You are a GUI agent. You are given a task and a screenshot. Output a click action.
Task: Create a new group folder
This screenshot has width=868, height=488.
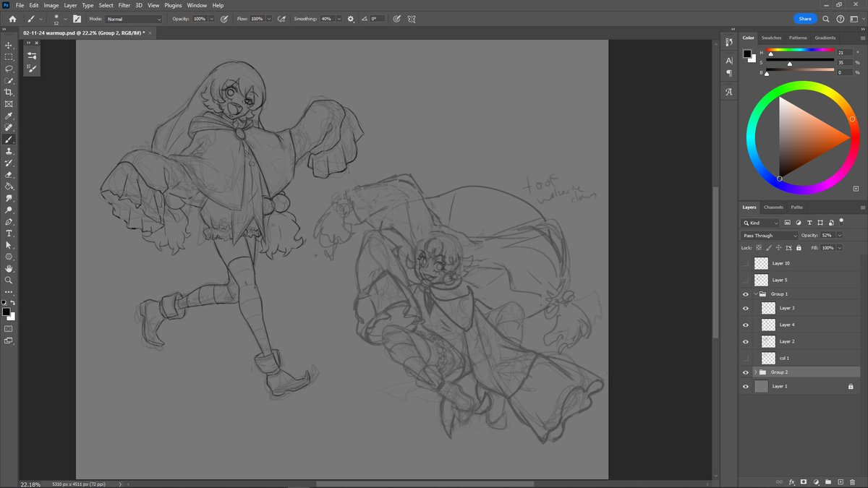point(828,481)
